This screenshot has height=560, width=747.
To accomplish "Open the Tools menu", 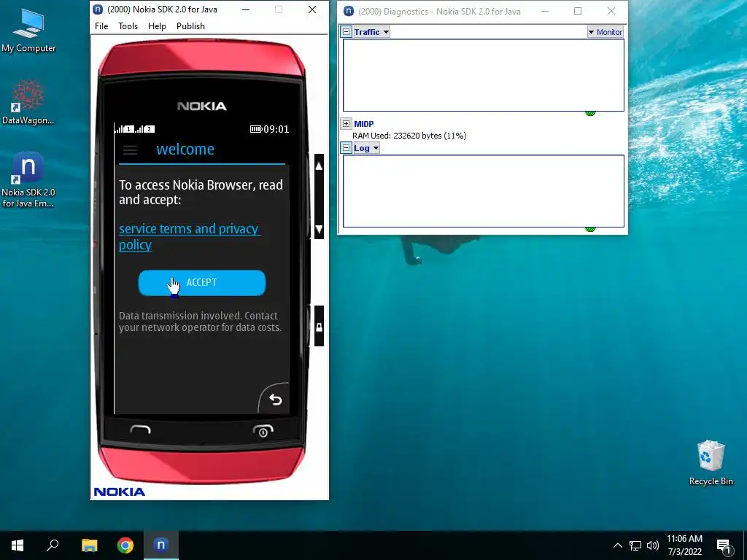I will [x=128, y=26].
